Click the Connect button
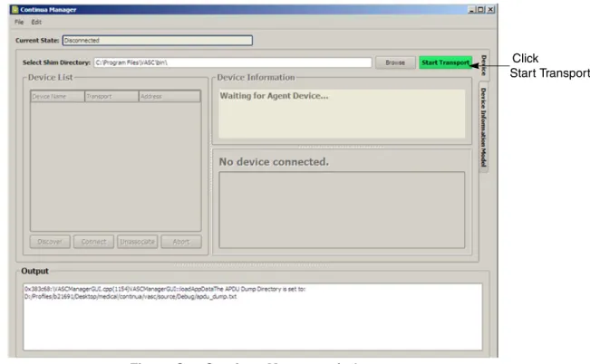This screenshot has width=590, height=364. (x=93, y=242)
